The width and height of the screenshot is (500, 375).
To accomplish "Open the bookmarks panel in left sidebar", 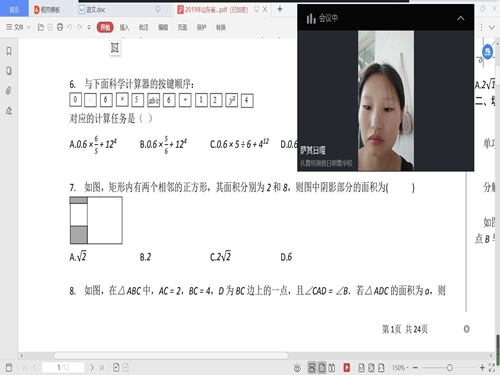I will [x=9, y=51].
